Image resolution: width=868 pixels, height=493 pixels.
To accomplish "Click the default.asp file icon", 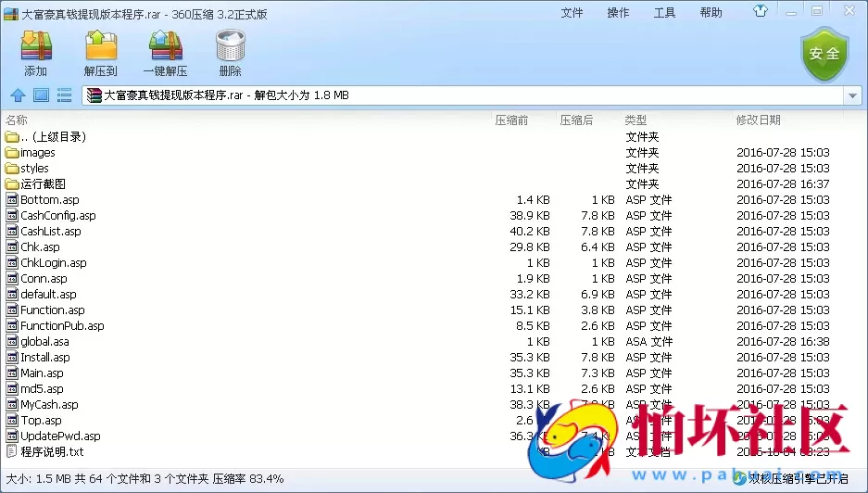I will 12,294.
